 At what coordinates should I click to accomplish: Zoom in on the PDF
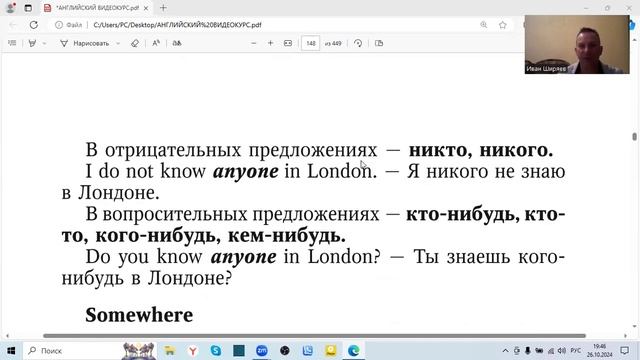tap(270, 43)
